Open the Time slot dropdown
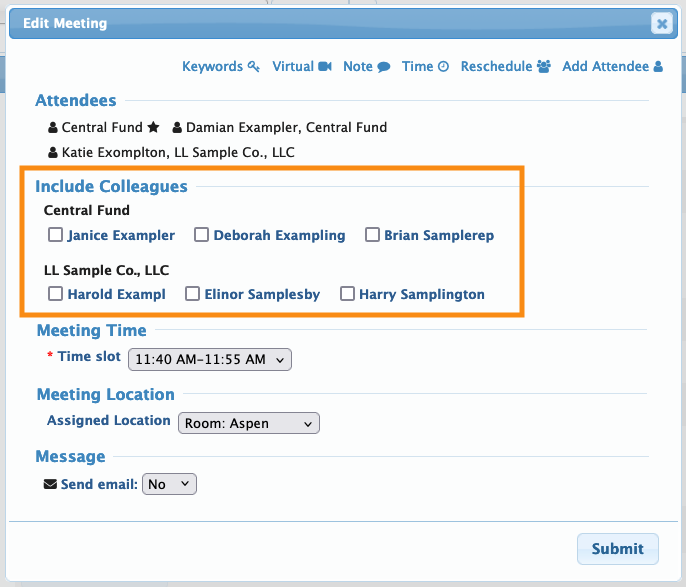Viewport: 686px width, 587px height. click(x=210, y=358)
